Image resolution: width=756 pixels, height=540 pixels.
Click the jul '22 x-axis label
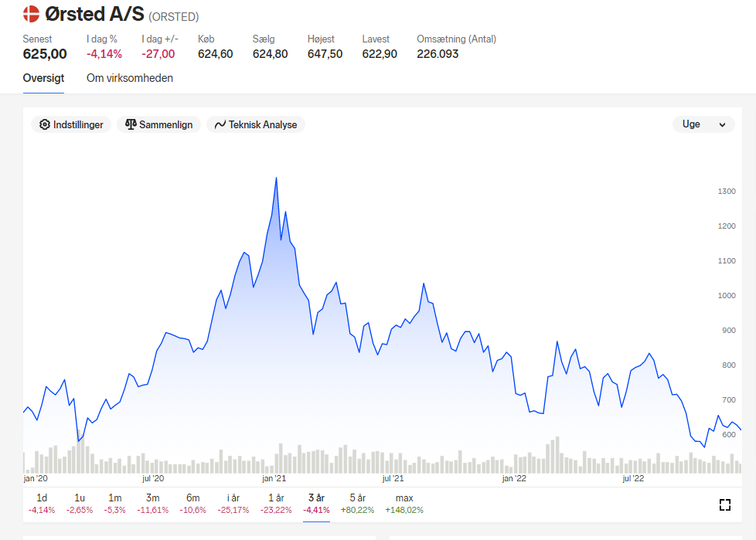[x=633, y=478]
